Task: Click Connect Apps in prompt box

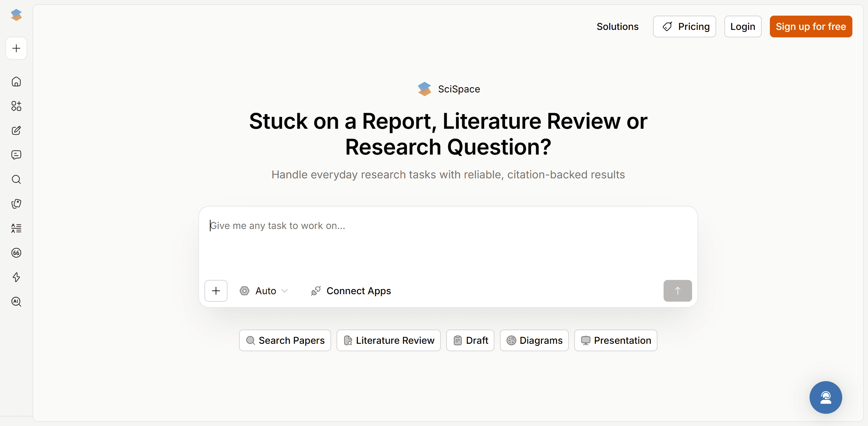Action: tap(351, 291)
